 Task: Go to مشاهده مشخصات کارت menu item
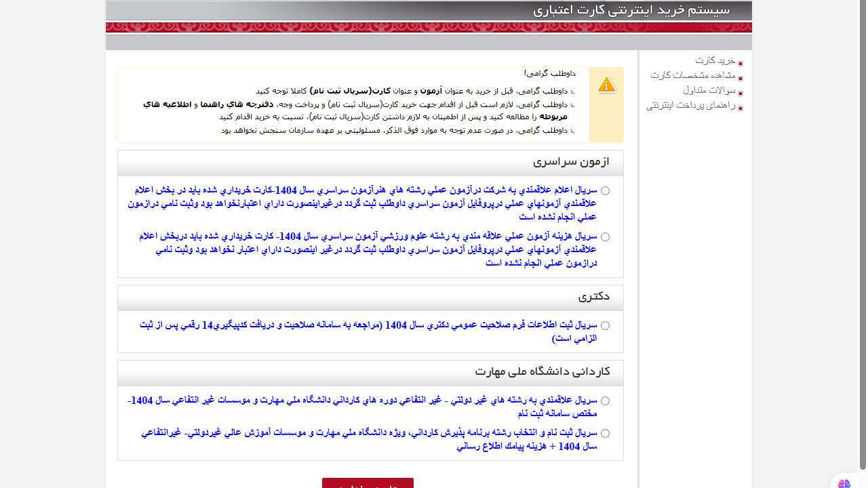coord(692,75)
